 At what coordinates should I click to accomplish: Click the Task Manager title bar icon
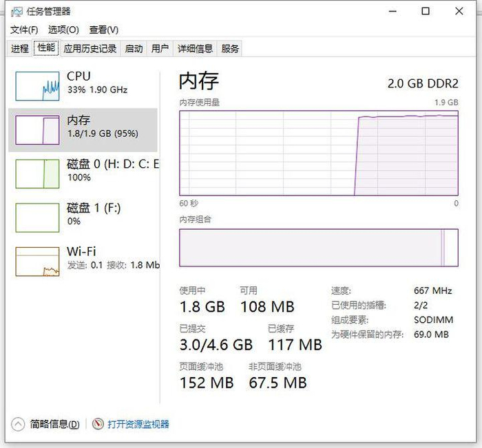point(17,11)
